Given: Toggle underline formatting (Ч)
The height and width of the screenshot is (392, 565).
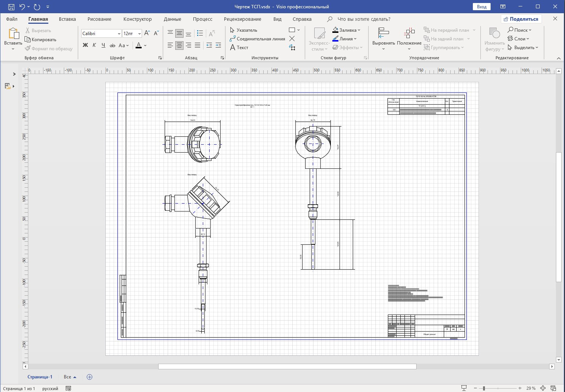Looking at the screenshot, I should click(x=103, y=45).
